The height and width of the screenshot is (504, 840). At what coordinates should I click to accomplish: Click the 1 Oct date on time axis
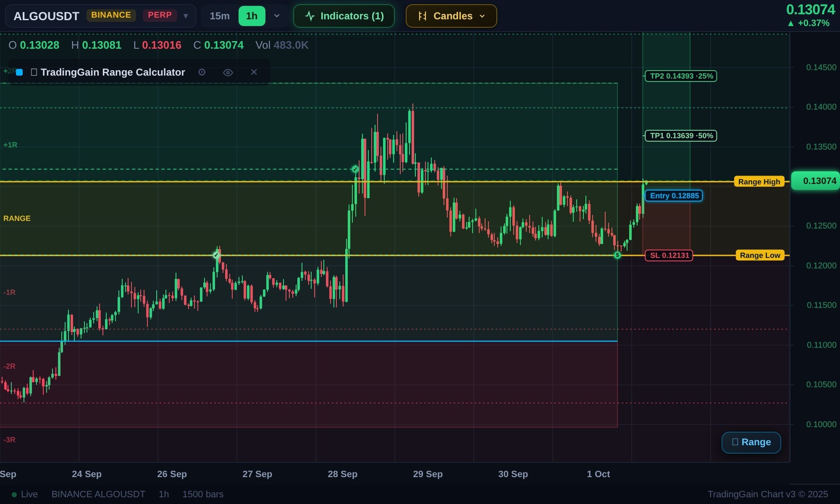click(598, 474)
